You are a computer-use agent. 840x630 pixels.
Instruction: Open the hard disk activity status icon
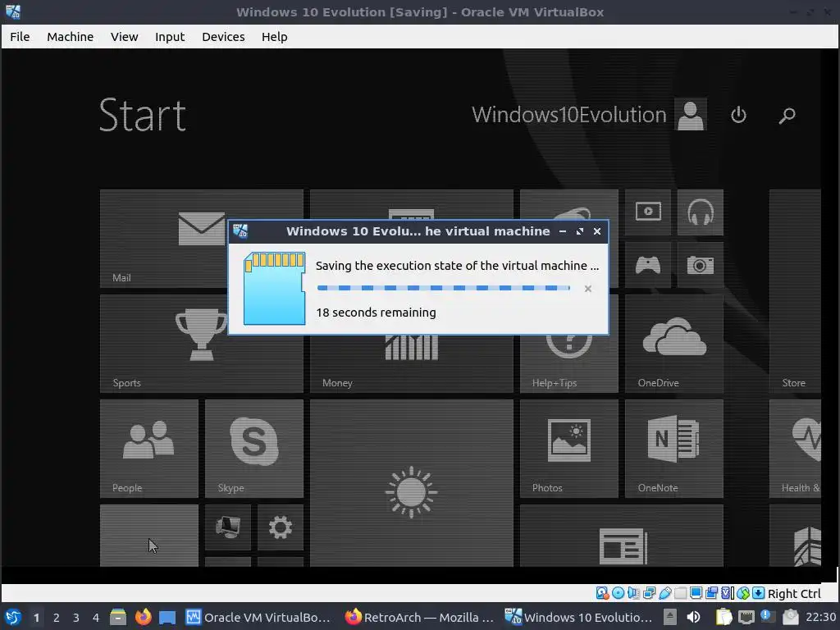coord(602,593)
